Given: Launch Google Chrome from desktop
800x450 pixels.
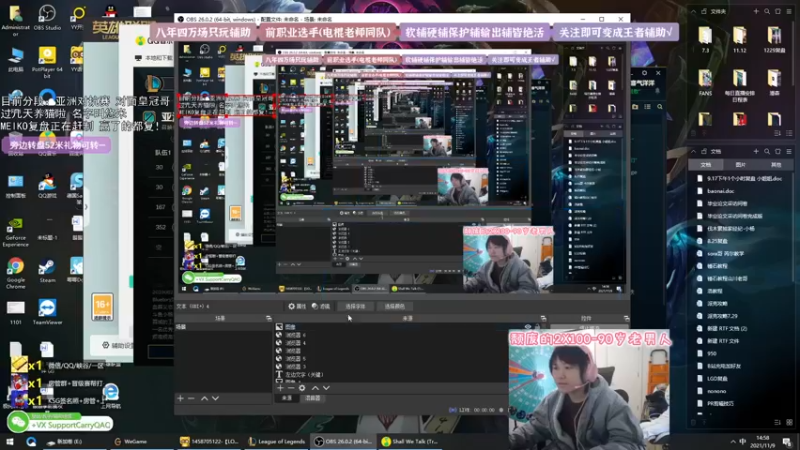Looking at the screenshot, I should (15, 273).
